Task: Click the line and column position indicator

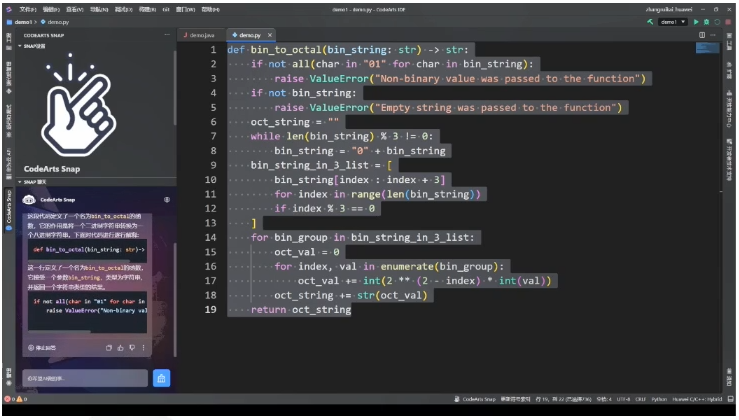Action: (563, 399)
